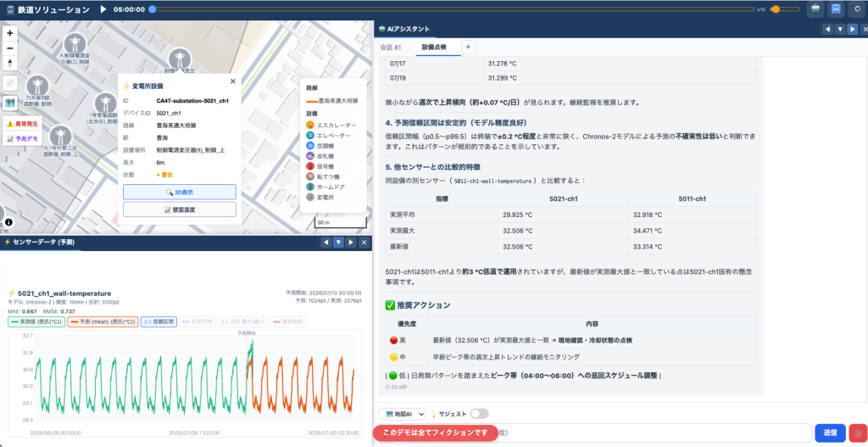Open the robot AI assistant icon

tap(815, 9)
